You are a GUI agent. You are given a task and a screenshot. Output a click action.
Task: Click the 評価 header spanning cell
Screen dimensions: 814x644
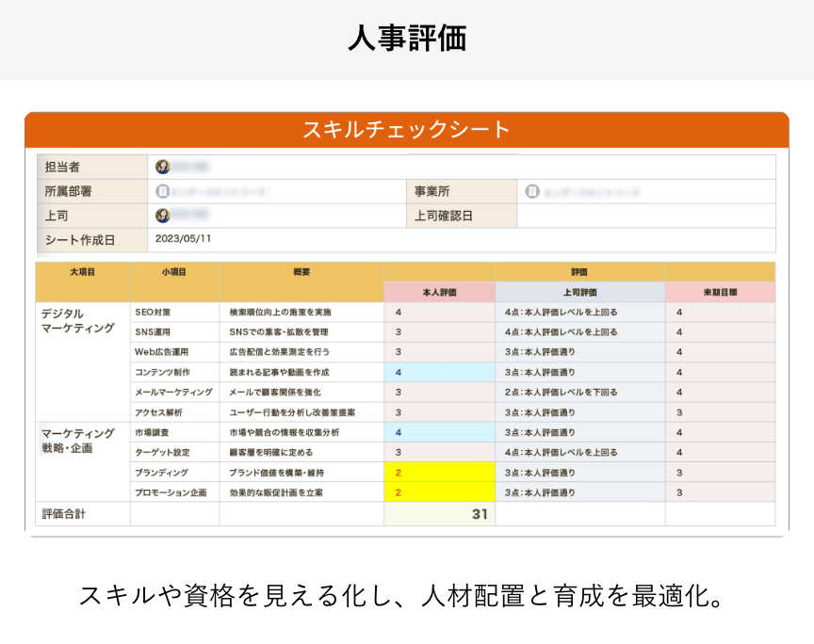pos(579,271)
